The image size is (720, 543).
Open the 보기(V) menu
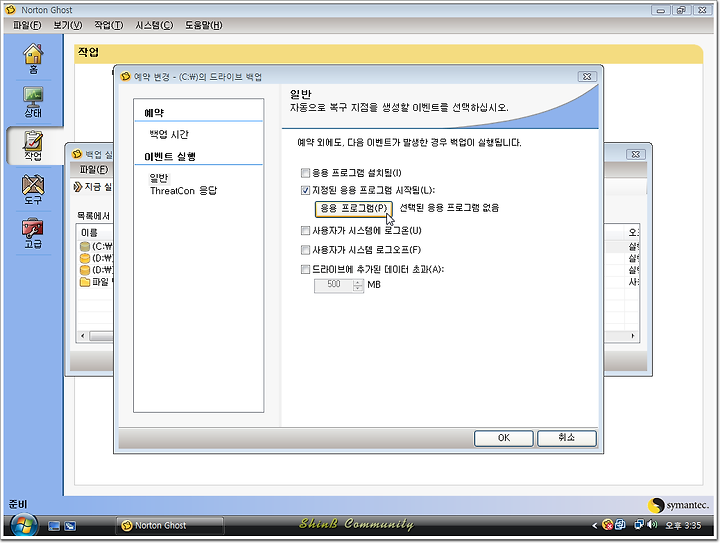pyautogui.click(x=68, y=25)
